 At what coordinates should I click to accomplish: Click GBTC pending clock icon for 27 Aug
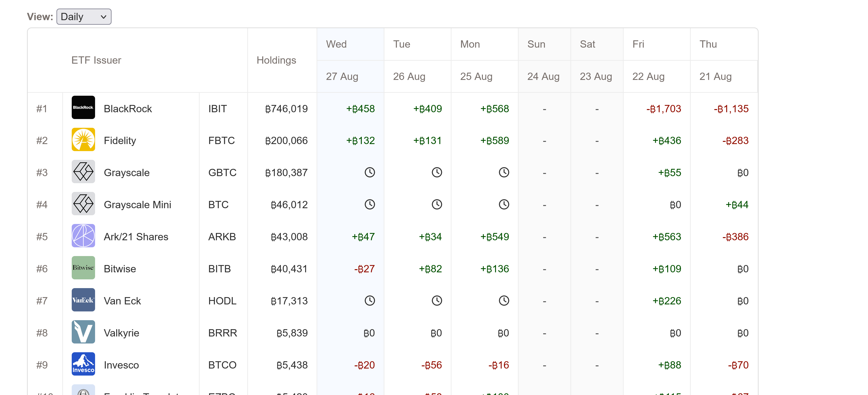point(370,172)
